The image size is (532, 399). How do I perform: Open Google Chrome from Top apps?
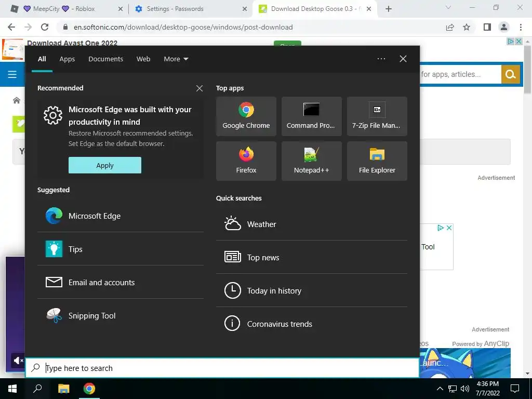246,116
